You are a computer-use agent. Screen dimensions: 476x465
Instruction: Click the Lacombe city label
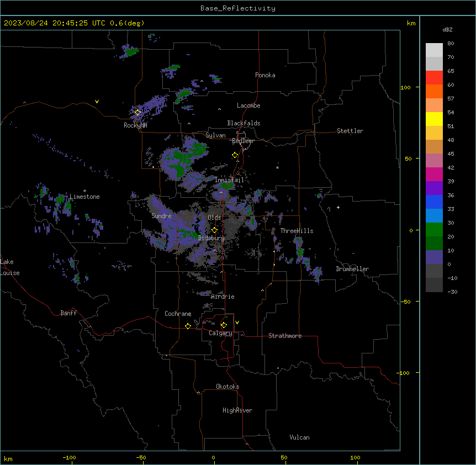point(248,105)
